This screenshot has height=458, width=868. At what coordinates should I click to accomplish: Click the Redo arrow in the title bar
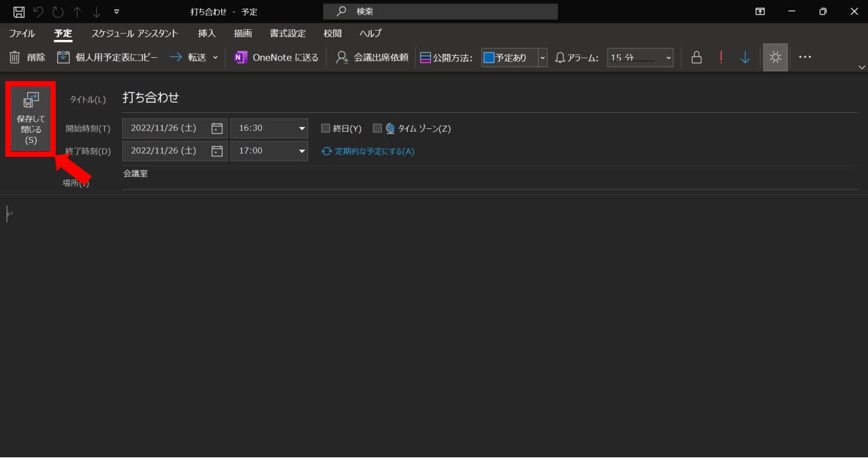(58, 11)
